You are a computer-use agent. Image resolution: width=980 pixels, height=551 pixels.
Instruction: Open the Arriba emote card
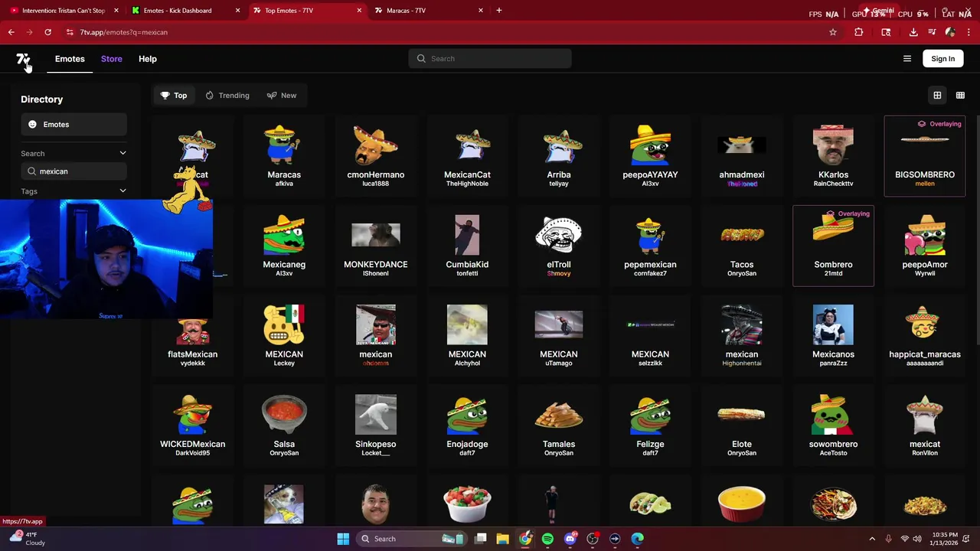(559, 156)
